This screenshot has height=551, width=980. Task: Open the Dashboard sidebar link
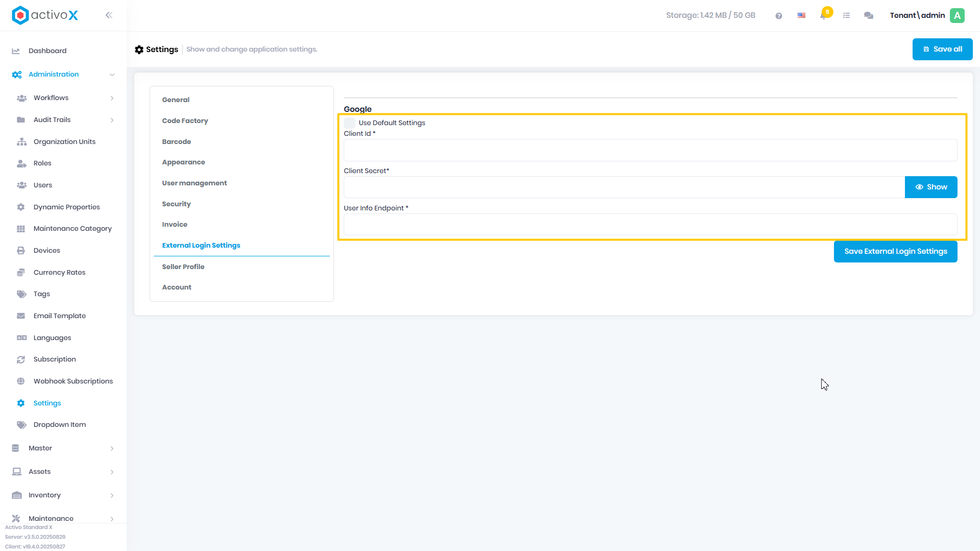pos(47,51)
